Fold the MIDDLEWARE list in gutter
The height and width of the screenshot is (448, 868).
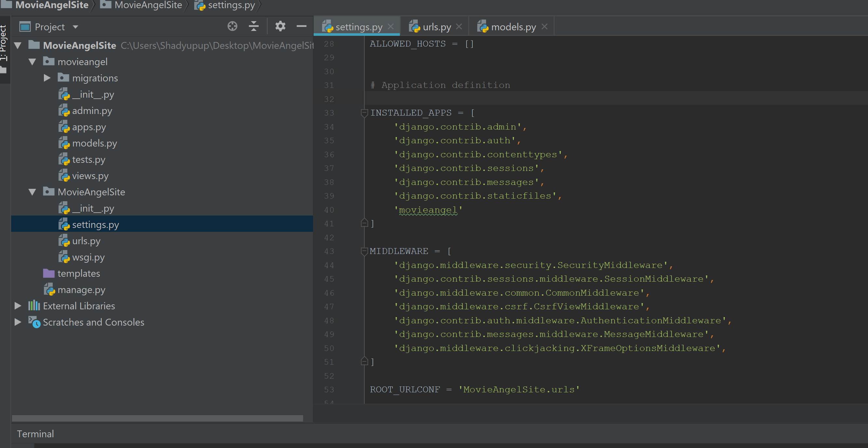coord(364,251)
